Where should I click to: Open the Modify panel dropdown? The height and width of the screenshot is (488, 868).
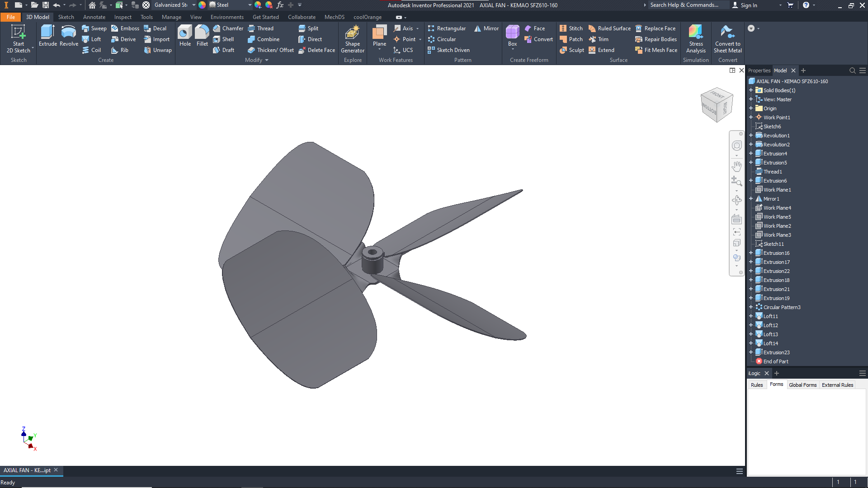[x=266, y=60]
